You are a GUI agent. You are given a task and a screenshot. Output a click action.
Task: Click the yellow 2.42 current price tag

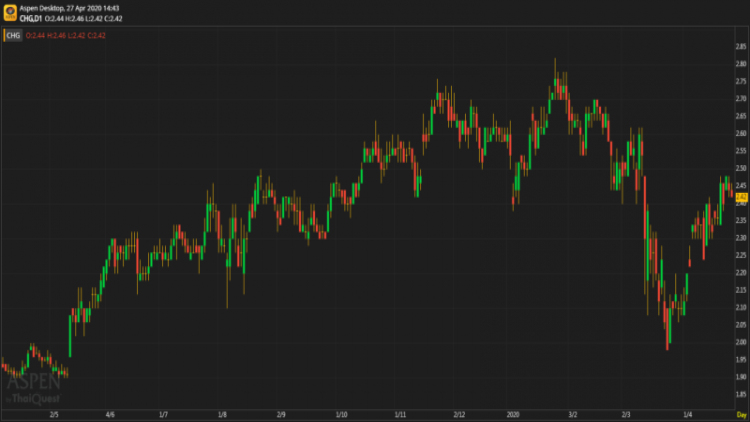(741, 197)
